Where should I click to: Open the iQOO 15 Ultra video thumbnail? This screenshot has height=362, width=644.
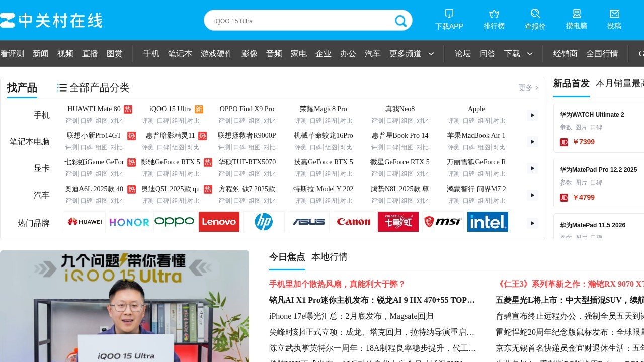point(124,306)
